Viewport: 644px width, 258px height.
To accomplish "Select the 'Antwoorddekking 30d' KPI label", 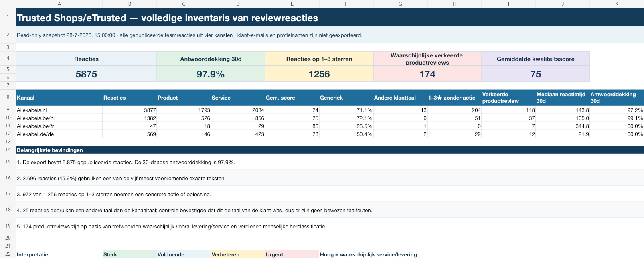I will (x=211, y=59).
